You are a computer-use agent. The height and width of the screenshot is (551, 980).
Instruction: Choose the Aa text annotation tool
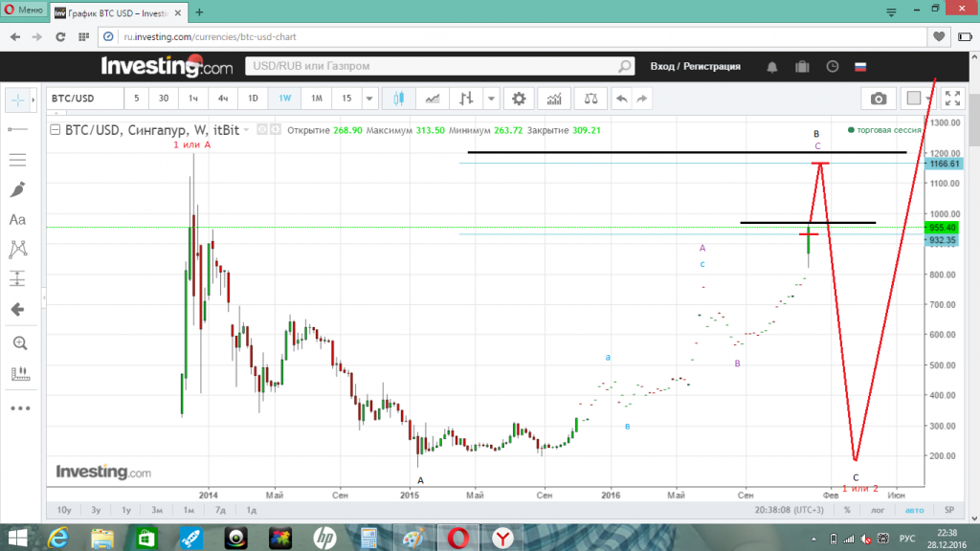click(x=17, y=220)
